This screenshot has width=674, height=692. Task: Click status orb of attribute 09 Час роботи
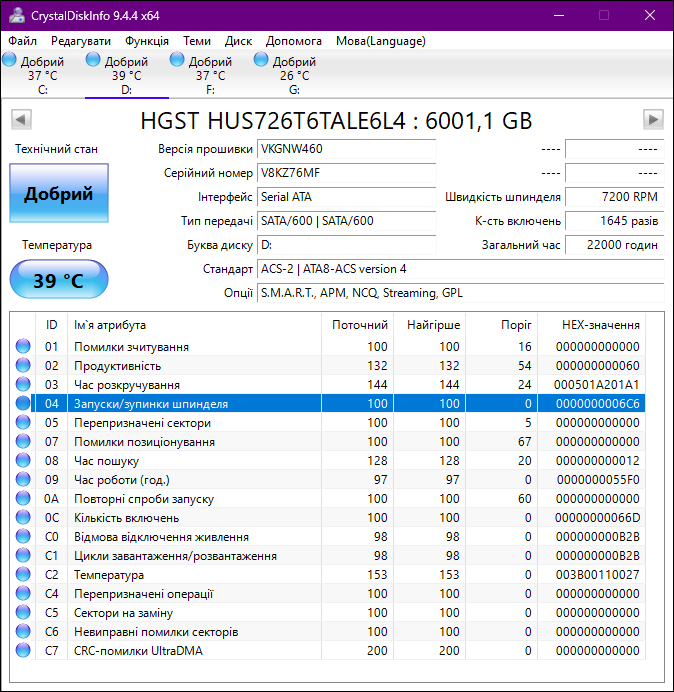[23, 479]
